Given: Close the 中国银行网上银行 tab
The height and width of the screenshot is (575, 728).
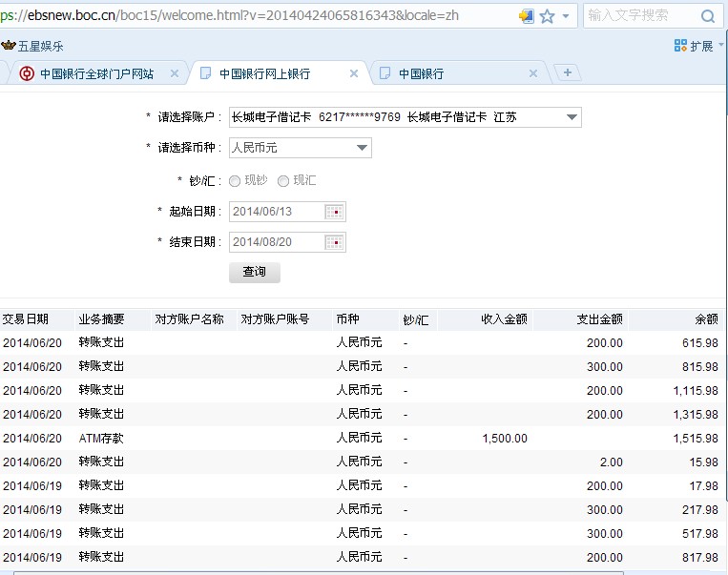Looking at the screenshot, I should (x=354, y=73).
